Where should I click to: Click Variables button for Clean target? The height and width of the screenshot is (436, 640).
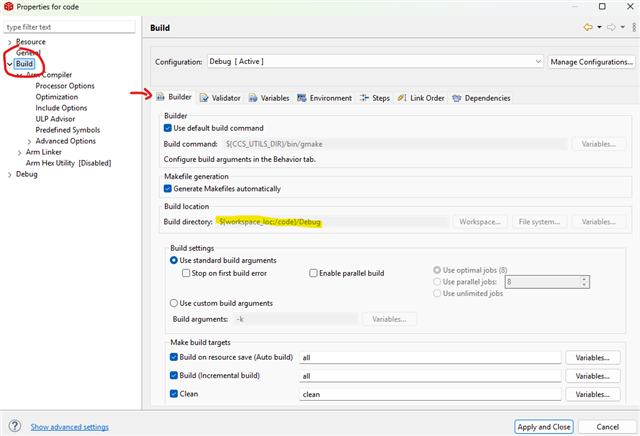point(593,394)
